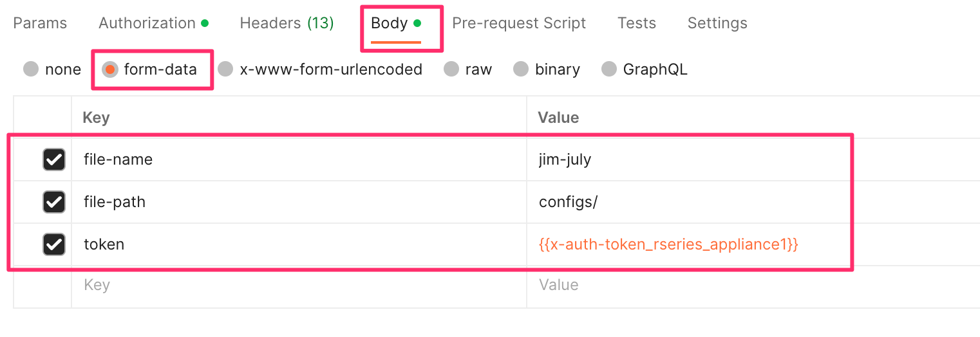The image size is (980, 337).
Task: Switch to the Authorization tab
Action: click(x=153, y=23)
